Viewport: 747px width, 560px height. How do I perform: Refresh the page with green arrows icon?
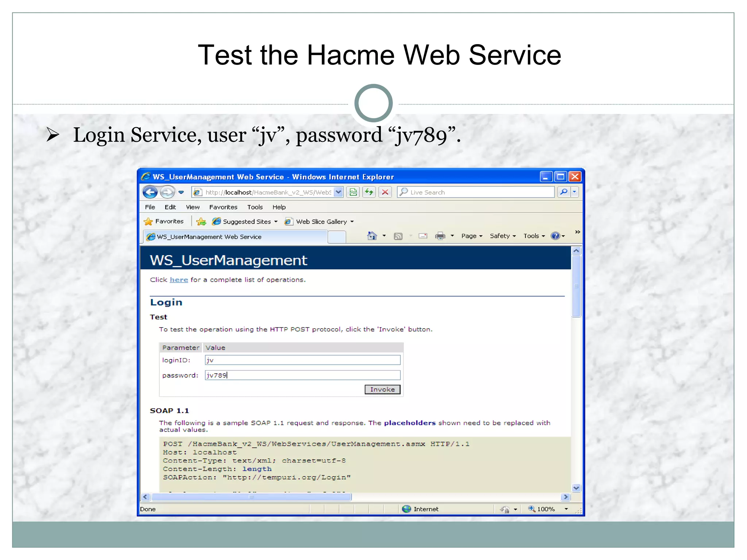(369, 192)
